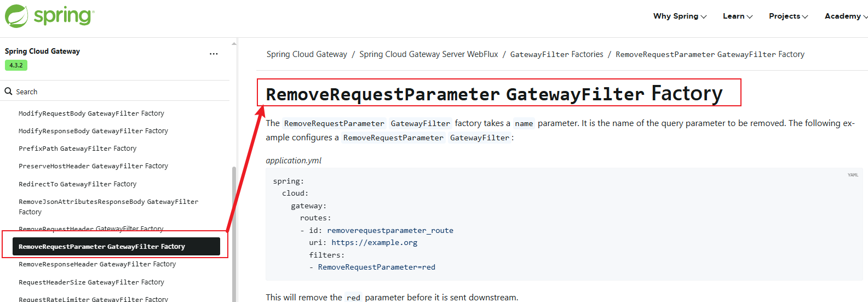868x302 pixels.
Task: Open RedirectTo GatewayFilter Factory page
Action: [77, 184]
